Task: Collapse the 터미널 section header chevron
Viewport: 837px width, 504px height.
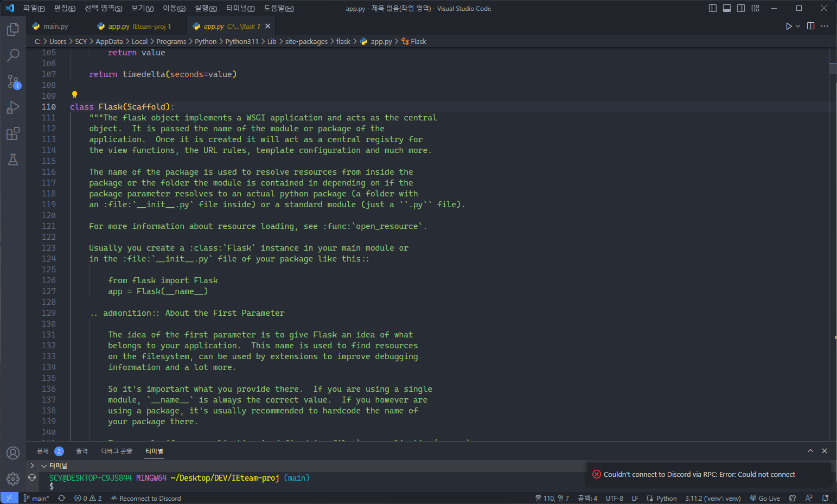Action: (x=44, y=465)
